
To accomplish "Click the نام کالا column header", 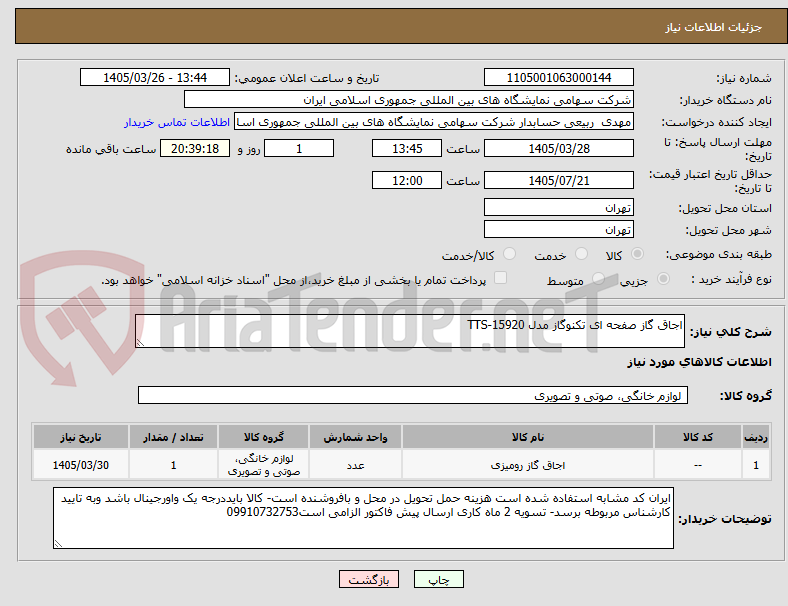I will (x=528, y=437).
